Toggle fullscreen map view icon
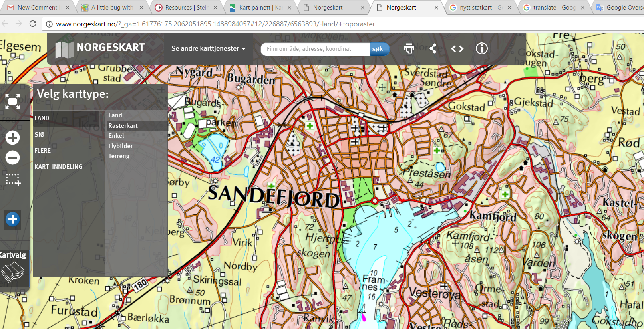644x329 pixels. pos(12,102)
